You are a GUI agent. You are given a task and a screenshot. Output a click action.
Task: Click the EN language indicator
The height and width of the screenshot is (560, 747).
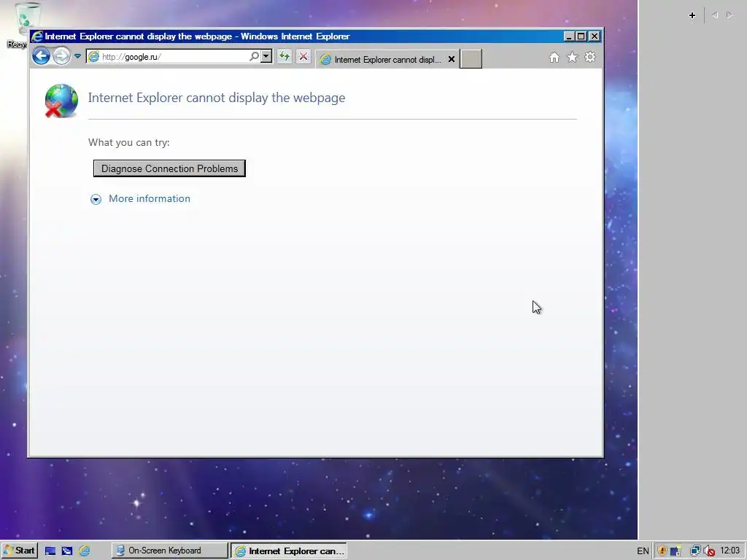pos(643,551)
